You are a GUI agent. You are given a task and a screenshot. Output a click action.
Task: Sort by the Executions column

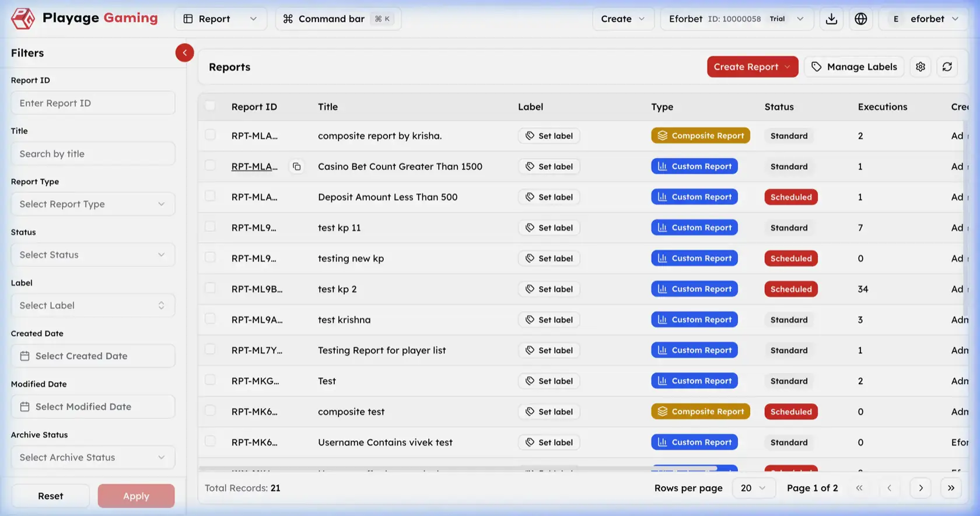(882, 107)
